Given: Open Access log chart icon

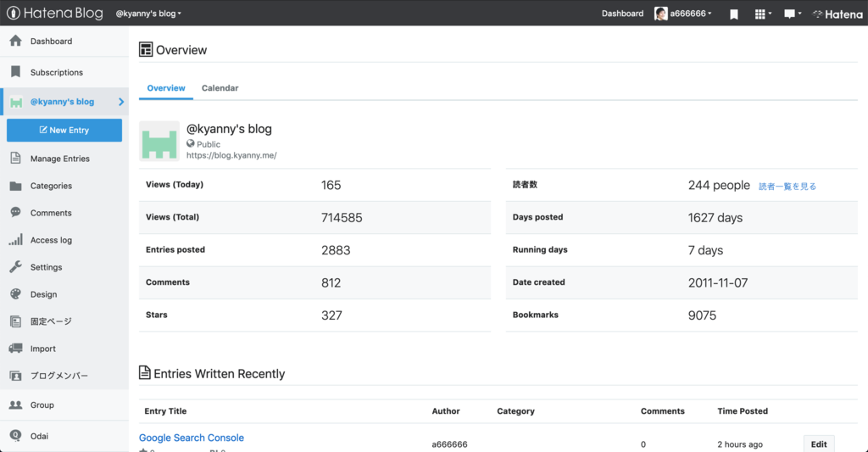Looking at the screenshot, I should [15, 240].
